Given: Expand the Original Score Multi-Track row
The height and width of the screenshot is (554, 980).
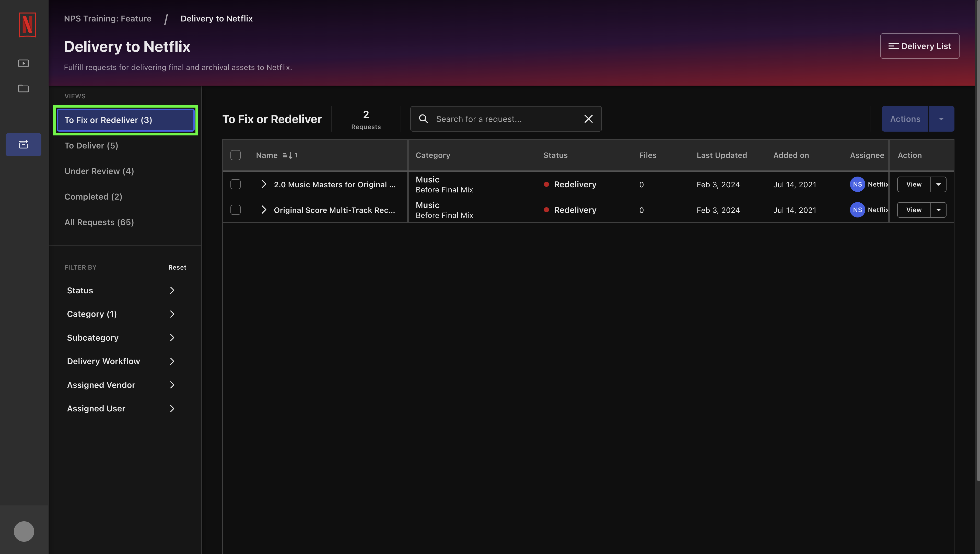Looking at the screenshot, I should click(264, 210).
